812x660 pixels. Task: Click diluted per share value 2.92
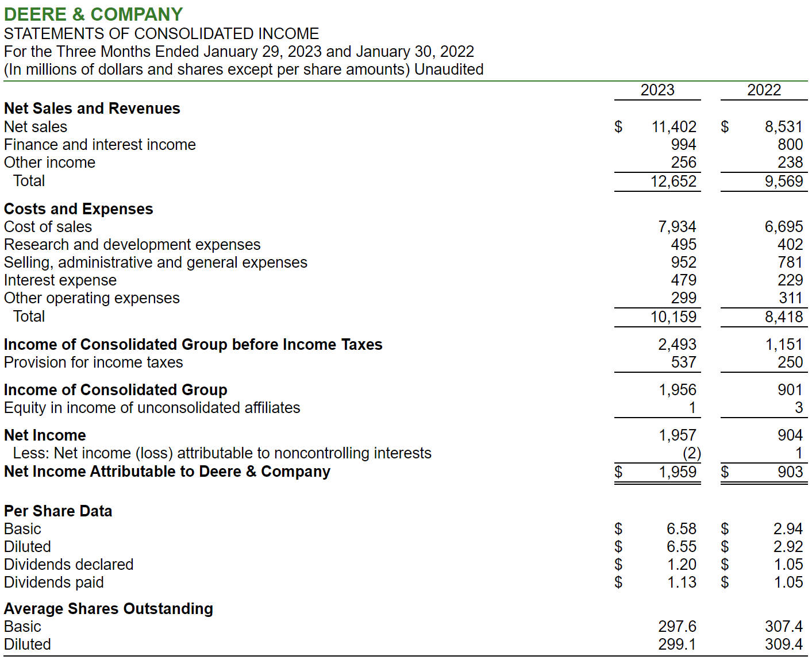tap(788, 546)
